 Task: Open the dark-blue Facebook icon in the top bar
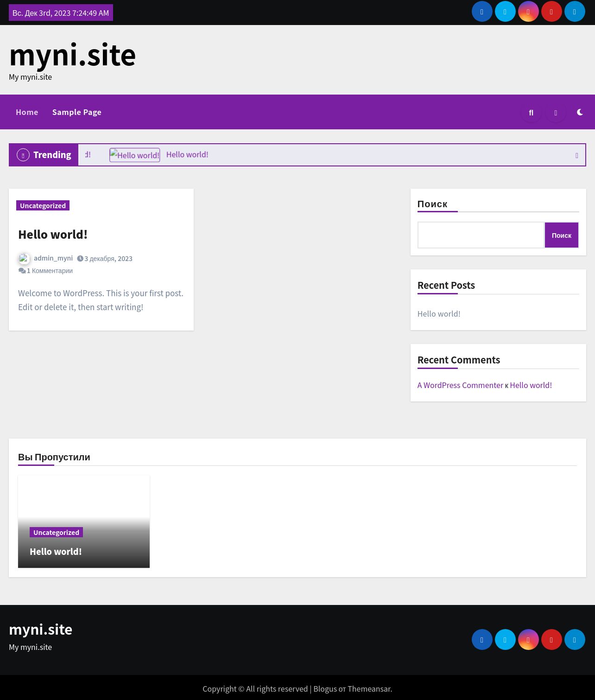pos(482,12)
